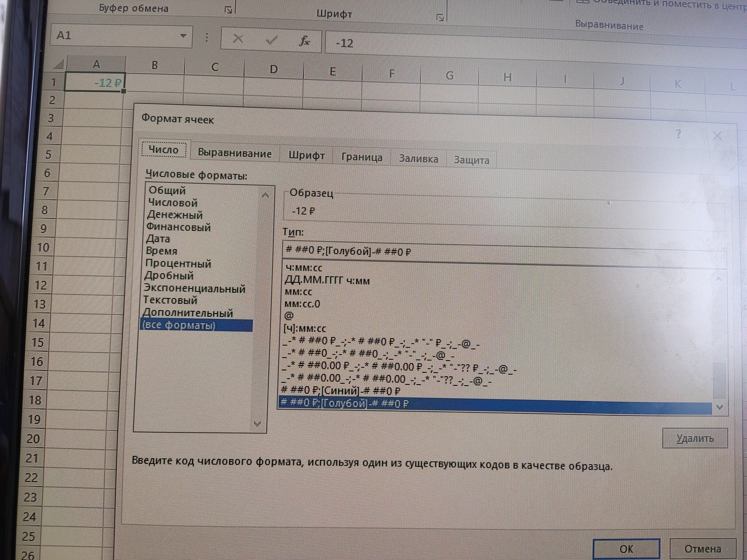Viewport: 747px width, 560px height.
Task: Select the Денежный number format category
Action: (175, 215)
